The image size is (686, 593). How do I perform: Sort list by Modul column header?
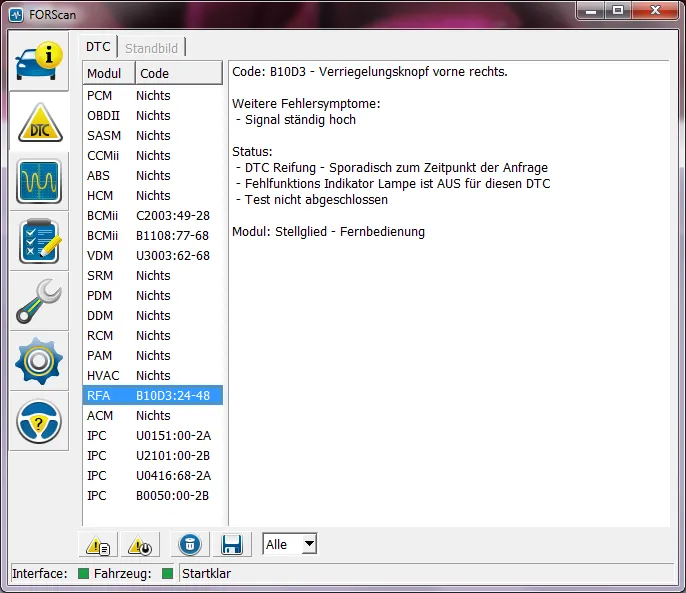pyautogui.click(x=107, y=73)
